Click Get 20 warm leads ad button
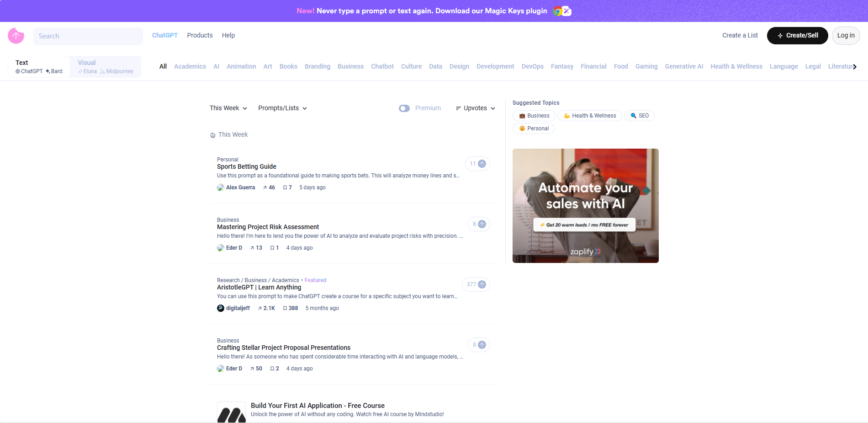Image resolution: width=868 pixels, height=423 pixels. pos(584,225)
